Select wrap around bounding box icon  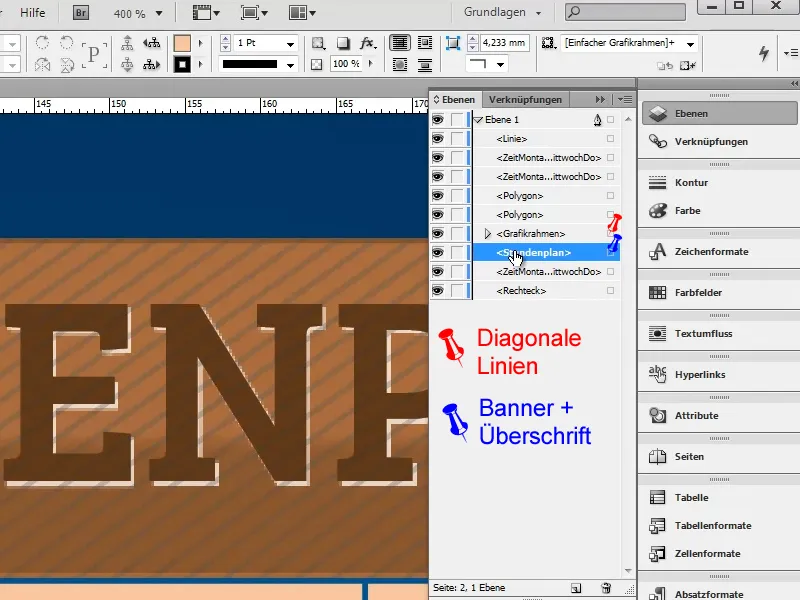point(424,43)
